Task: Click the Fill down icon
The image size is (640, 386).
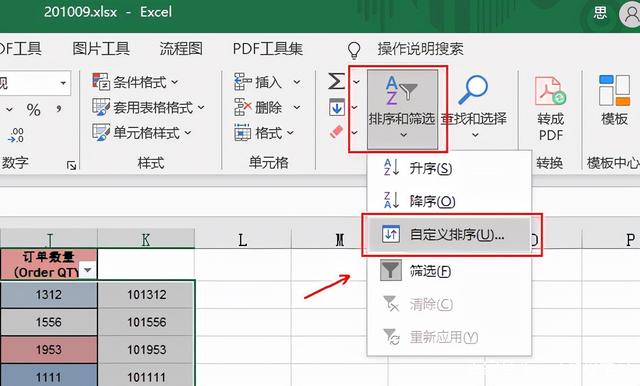Action: pos(337,107)
